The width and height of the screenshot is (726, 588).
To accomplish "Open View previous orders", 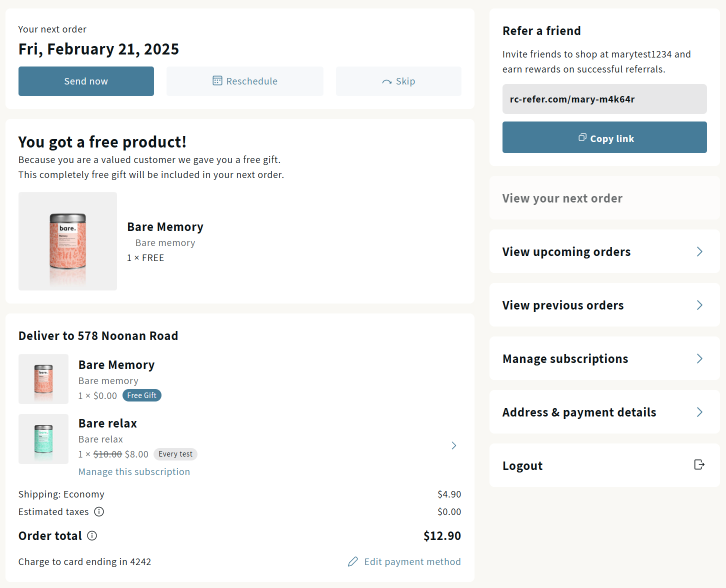I will [604, 305].
